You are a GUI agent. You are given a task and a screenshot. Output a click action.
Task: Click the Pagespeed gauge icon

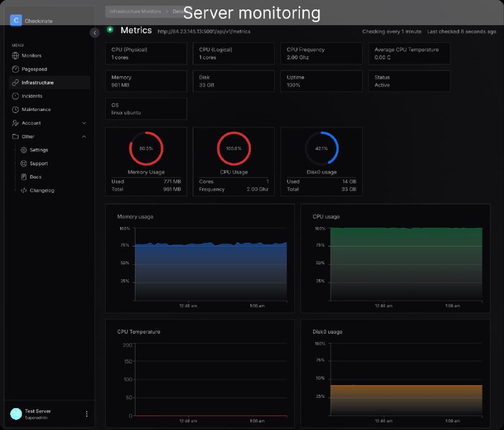(x=16, y=69)
